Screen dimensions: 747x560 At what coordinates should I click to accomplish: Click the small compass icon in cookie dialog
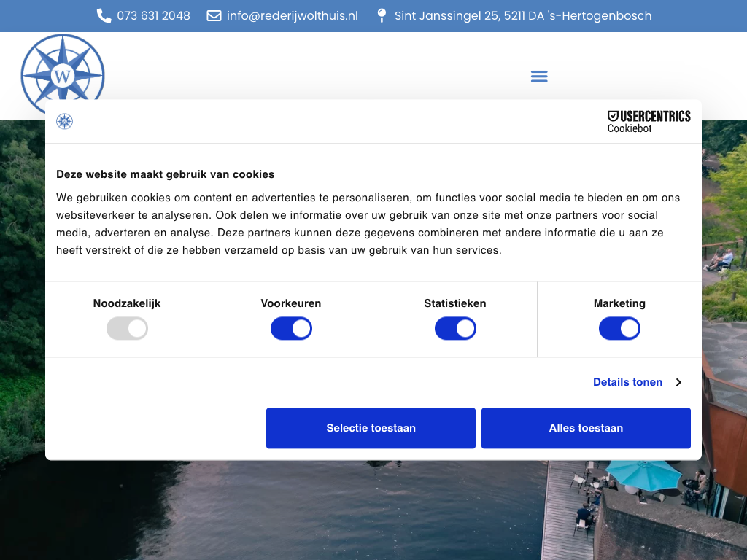coord(65,122)
